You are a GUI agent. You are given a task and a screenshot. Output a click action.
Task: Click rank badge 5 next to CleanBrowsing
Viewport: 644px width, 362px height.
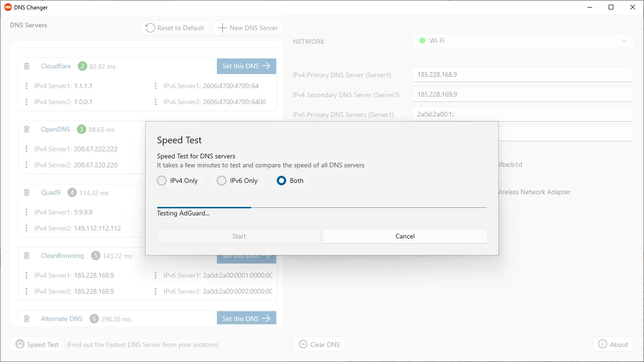pyautogui.click(x=96, y=255)
